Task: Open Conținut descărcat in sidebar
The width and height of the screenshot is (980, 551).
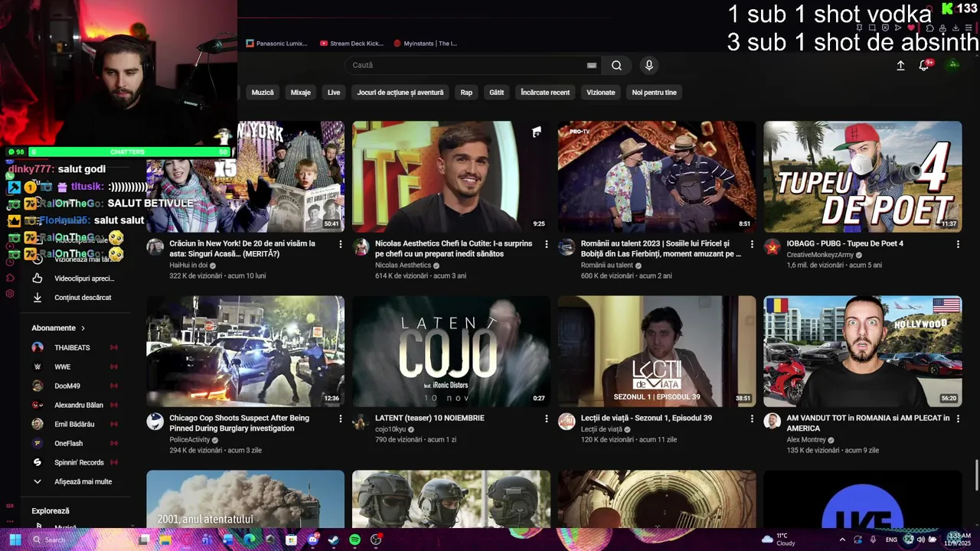Action: coord(73,298)
